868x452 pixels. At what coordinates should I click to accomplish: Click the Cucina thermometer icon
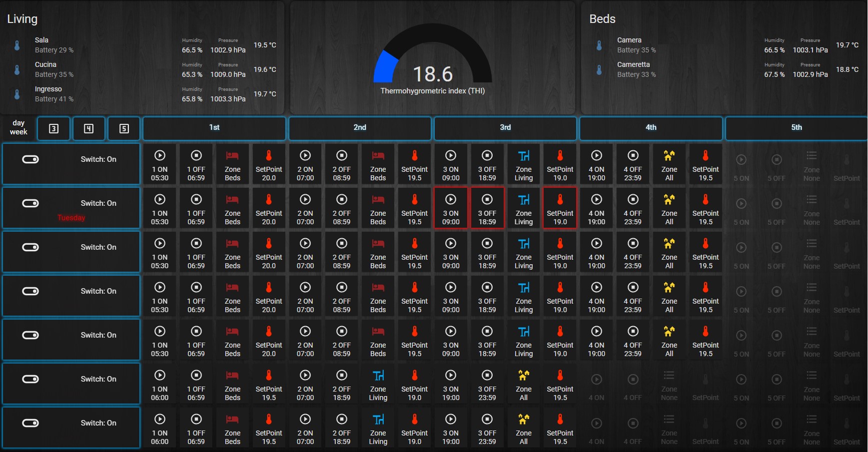(x=17, y=70)
